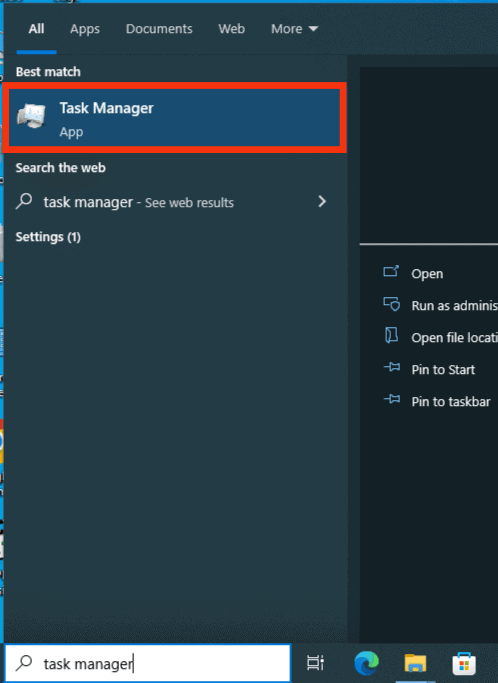The height and width of the screenshot is (683, 498).
Task: Select Pin to Start
Action: pyautogui.click(x=443, y=370)
